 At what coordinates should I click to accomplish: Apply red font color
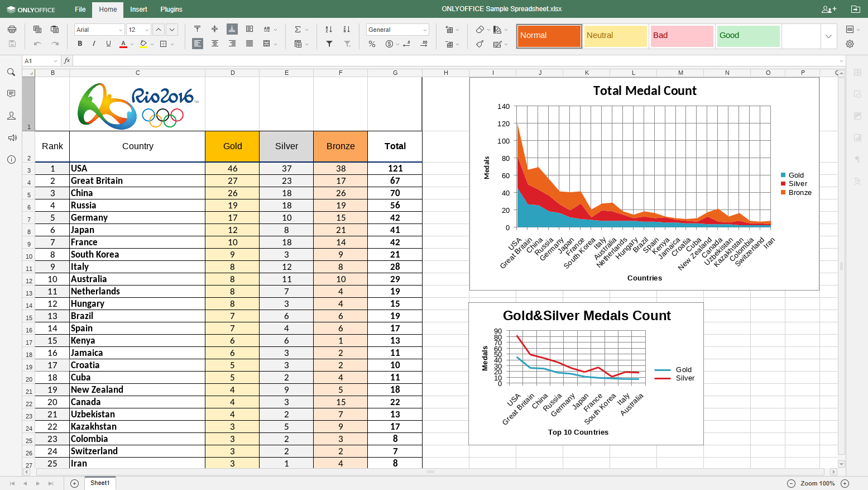pyautogui.click(x=123, y=44)
